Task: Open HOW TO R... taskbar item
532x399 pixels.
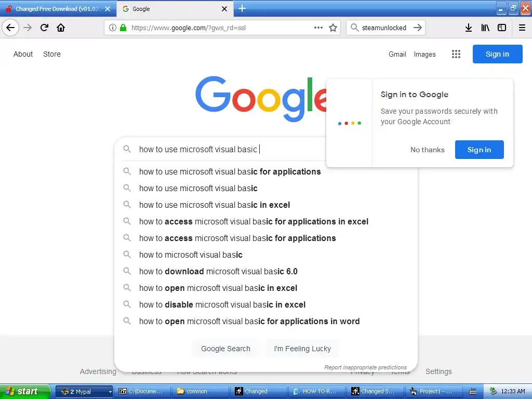Action: (x=317, y=391)
